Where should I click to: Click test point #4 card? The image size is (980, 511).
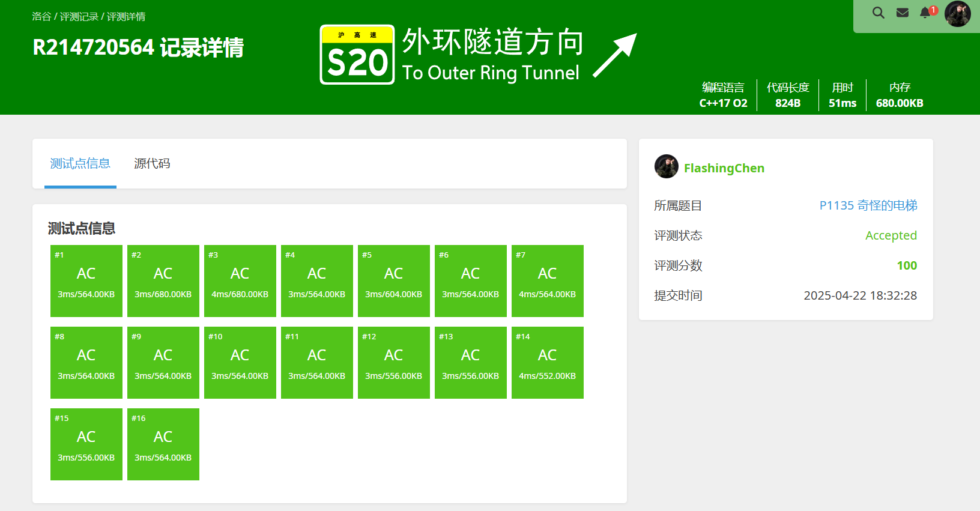pos(317,281)
